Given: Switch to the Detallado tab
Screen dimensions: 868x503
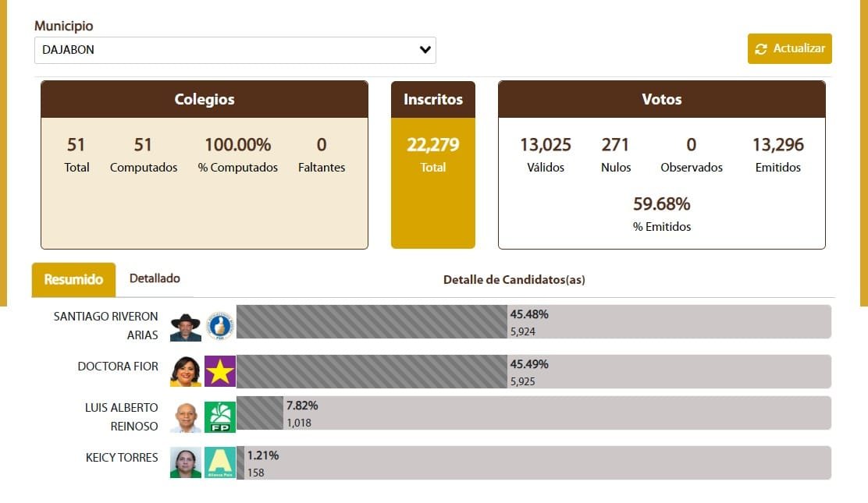Looking at the screenshot, I should pos(155,278).
